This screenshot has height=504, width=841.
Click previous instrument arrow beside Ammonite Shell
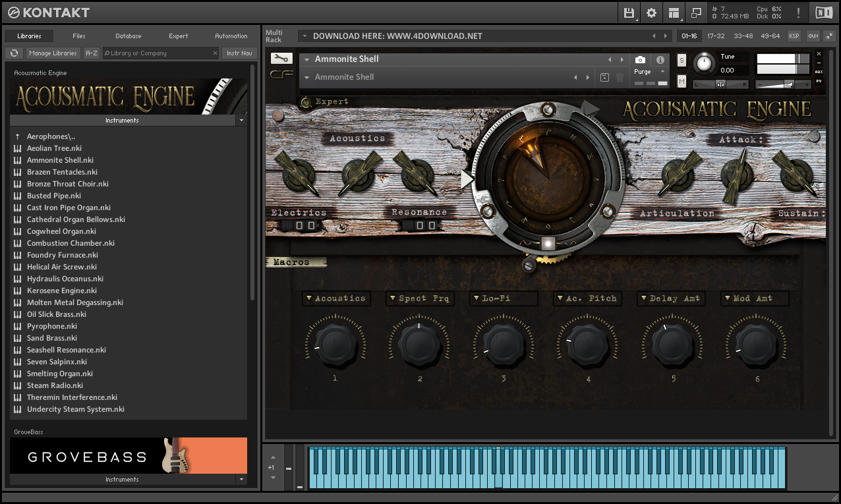(610, 59)
